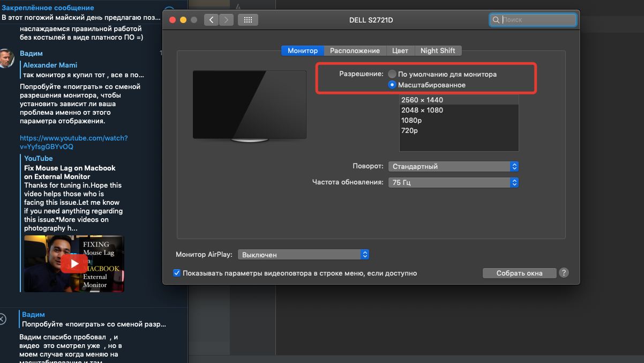Click 'Fix Mouse Lag on Macbook' title
This screenshot has height=363, width=644.
[70, 172]
